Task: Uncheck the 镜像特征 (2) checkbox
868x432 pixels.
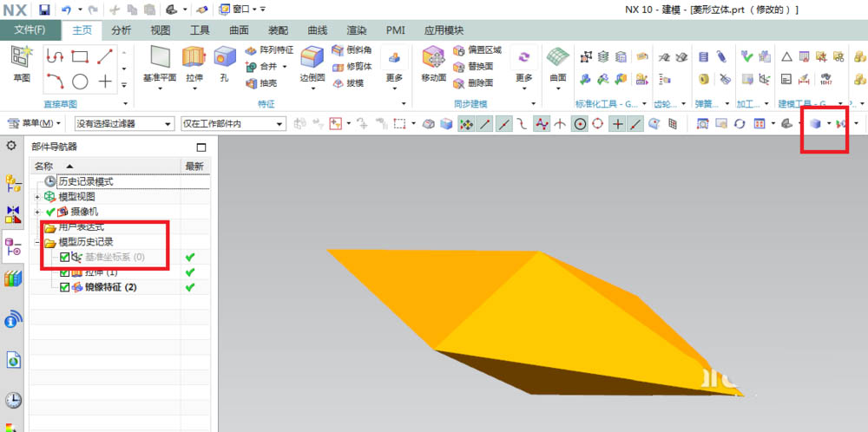Action: (64, 287)
